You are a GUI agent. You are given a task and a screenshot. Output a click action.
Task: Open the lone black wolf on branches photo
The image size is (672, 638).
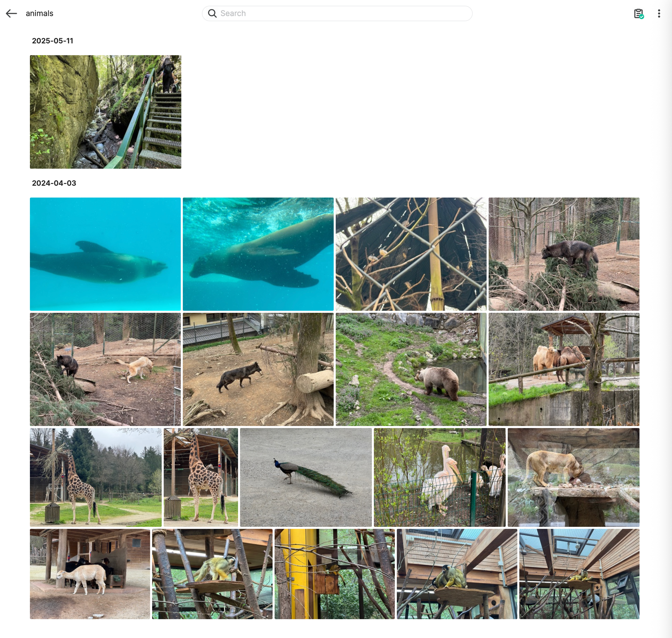[564, 254]
